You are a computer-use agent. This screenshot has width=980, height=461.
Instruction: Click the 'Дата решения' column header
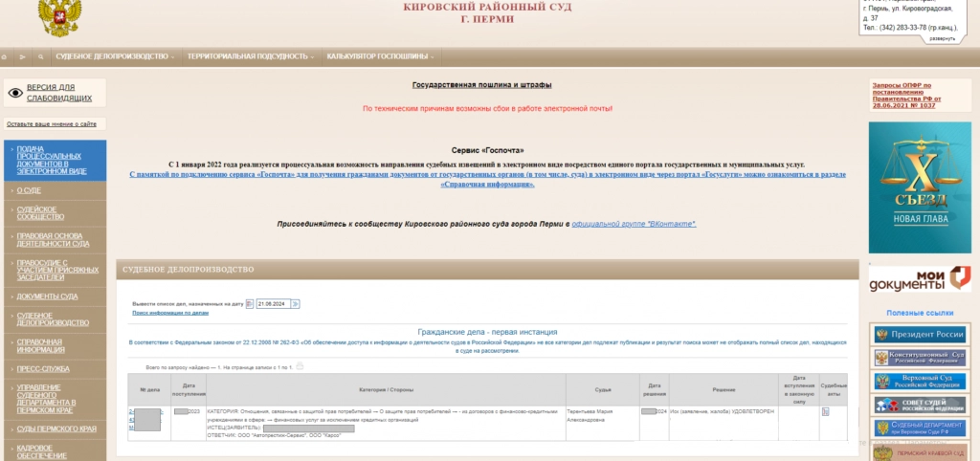(x=655, y=390)
